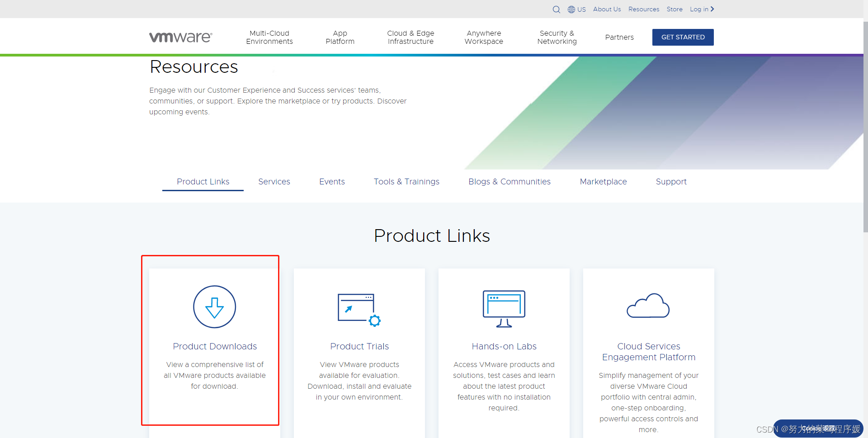This screenshot has width=868, height=438.
Task: Open Multi-Cloud Environments menu
Action: (269, 38)
